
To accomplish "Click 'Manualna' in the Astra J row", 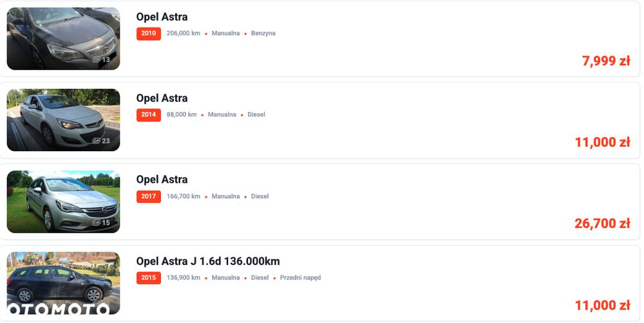I will coord(225,277).
